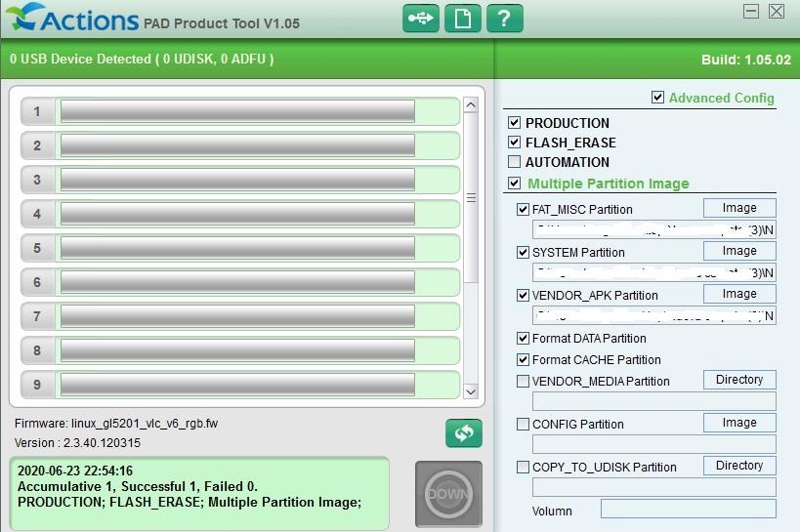Toggle Format CACHE Partition checkbox

523,359
